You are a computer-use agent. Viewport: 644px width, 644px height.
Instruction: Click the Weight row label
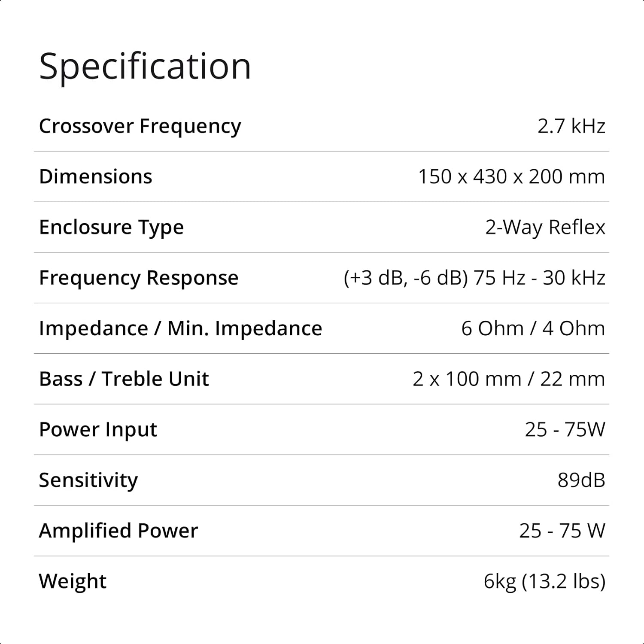73,581
